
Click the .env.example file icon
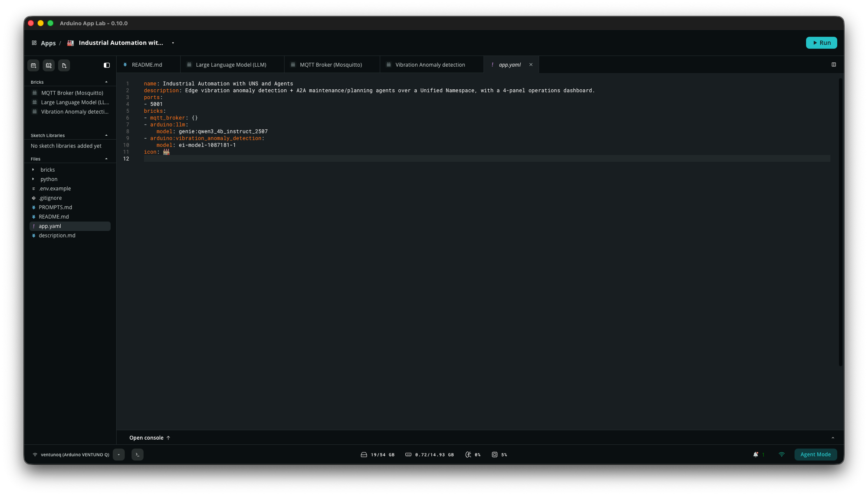33,189
